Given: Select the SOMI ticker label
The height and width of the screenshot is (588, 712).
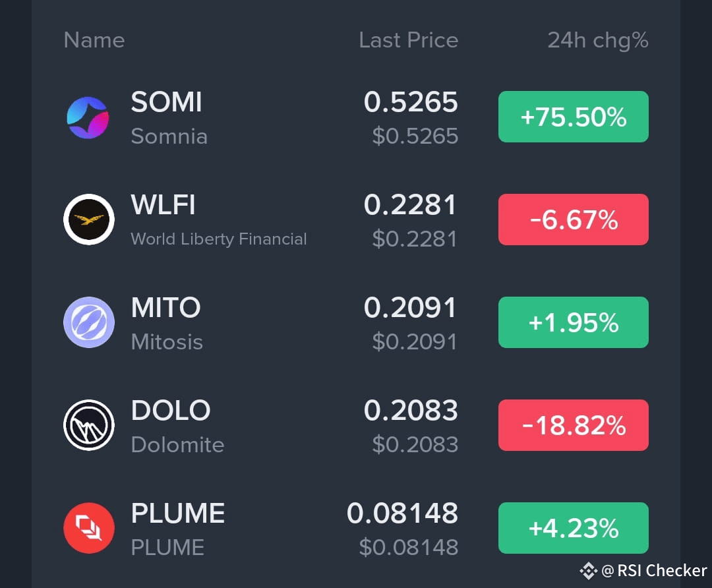Looking at the screenshot, I should click(166, 102).
